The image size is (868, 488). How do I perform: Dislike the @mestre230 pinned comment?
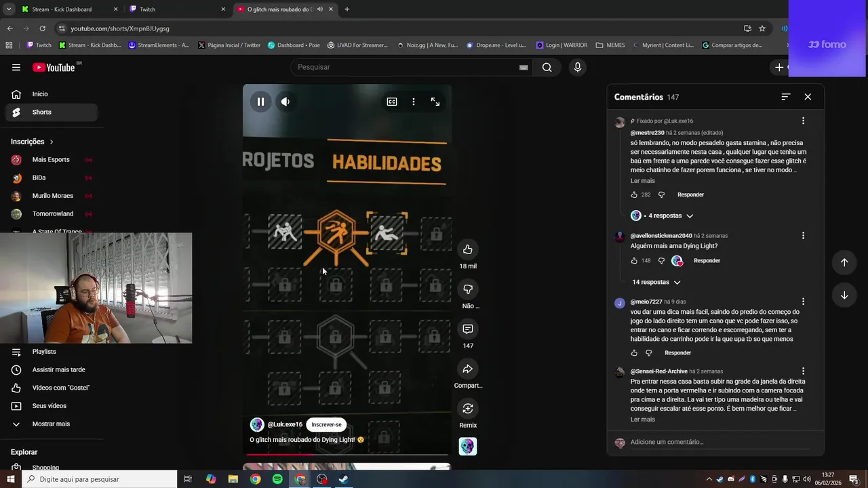662,195
